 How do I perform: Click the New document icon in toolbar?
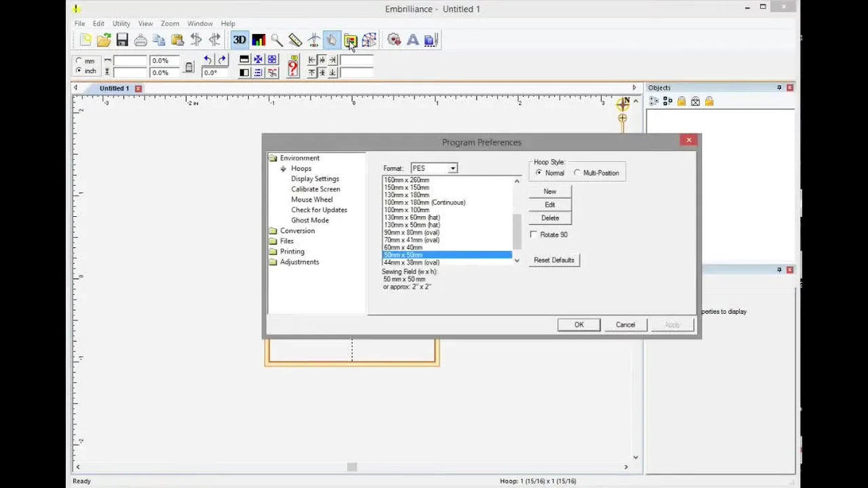(86, 40)
